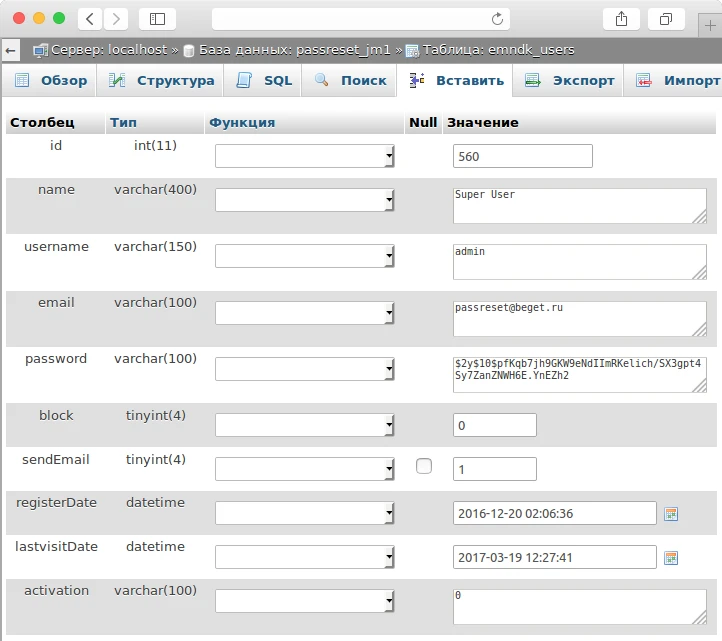Viewport: 722px width, 641px height.
Task: Toggle the Null checkbox for sendEmail
Action: 424,466
